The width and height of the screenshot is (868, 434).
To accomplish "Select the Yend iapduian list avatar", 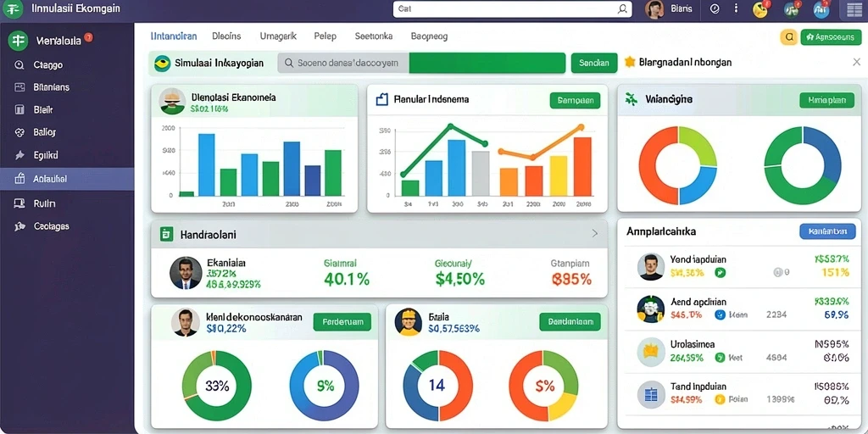I will coord(651,267).
